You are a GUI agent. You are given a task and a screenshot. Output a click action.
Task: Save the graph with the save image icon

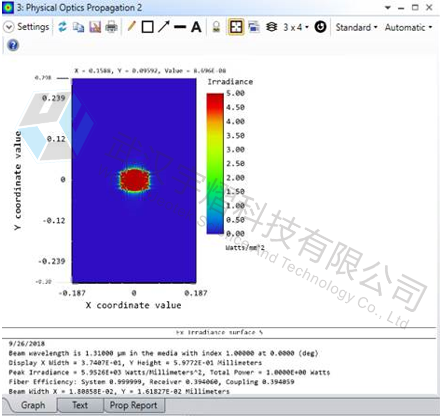point(95,27)
